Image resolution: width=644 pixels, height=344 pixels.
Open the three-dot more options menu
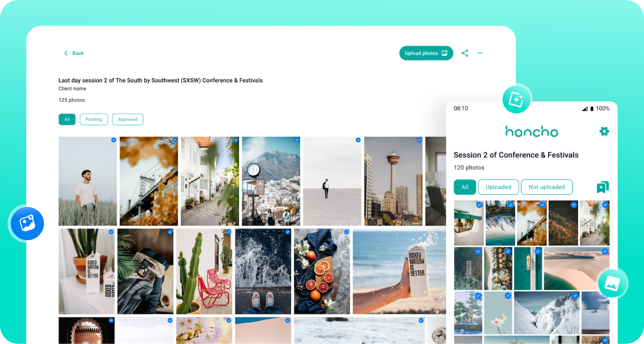tap(480, 53)
